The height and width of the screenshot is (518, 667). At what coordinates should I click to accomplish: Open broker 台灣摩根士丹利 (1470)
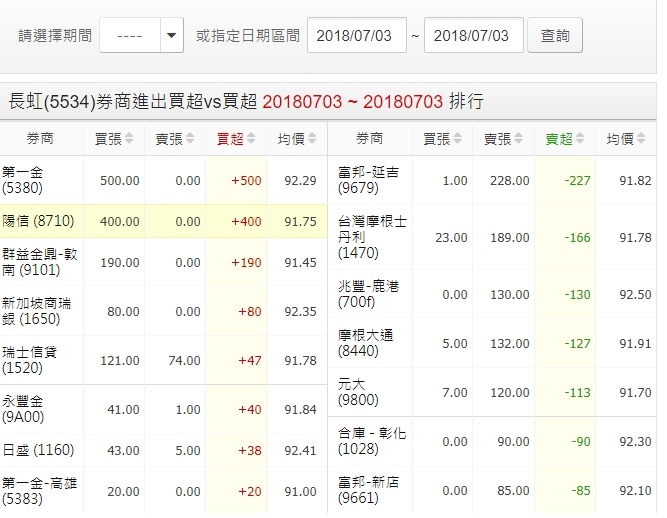click(373, 237)
